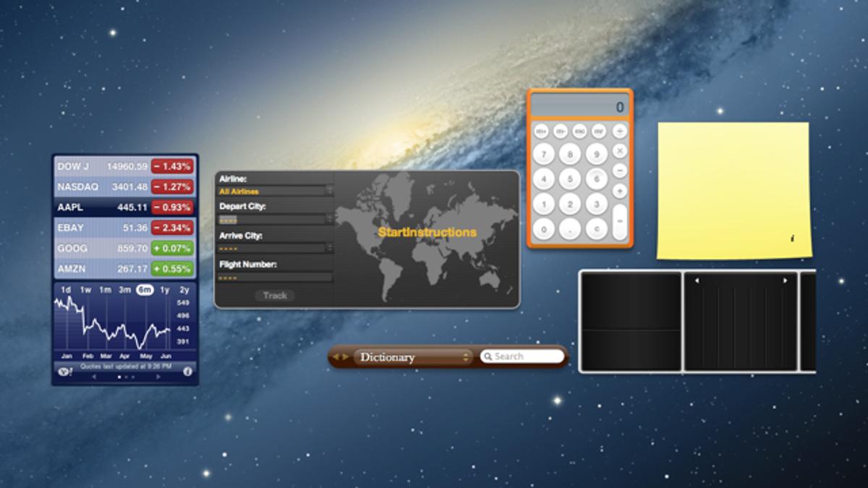Open Stocks widget info button
868x488 pixels.
[187, 372]
